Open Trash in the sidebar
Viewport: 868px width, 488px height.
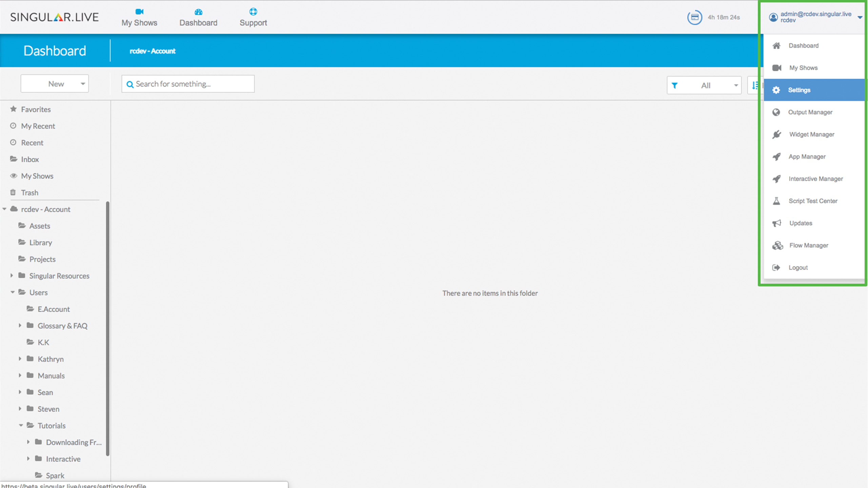(29, 192)
